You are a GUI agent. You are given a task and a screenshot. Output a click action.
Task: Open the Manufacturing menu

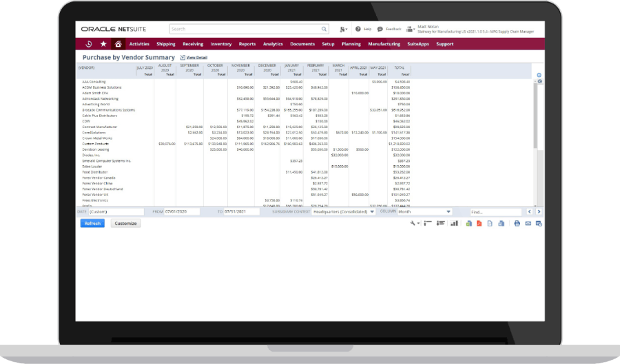click(x=384, y=44)
